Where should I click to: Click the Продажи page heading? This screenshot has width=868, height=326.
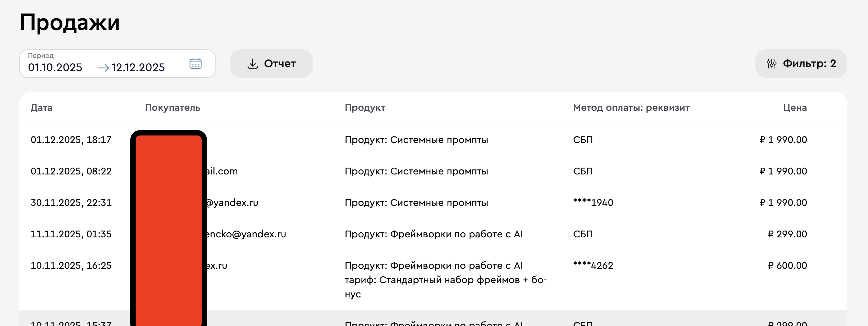(70, 22)
